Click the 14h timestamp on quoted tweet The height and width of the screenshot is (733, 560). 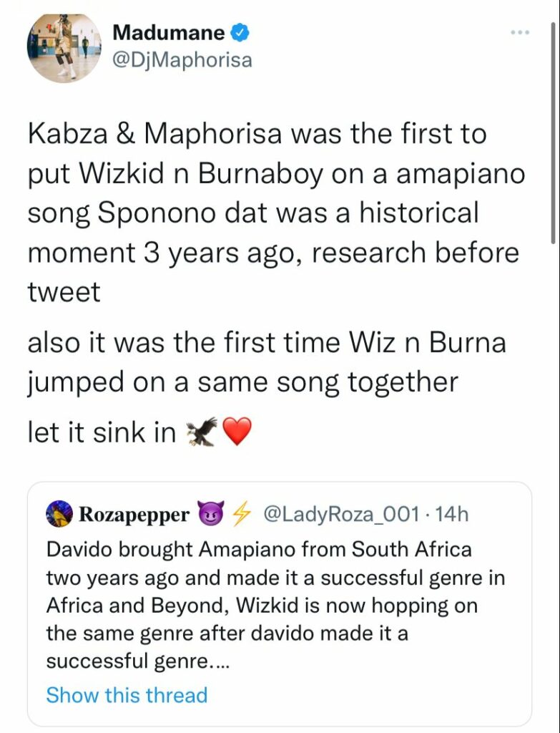coord(451,514)
